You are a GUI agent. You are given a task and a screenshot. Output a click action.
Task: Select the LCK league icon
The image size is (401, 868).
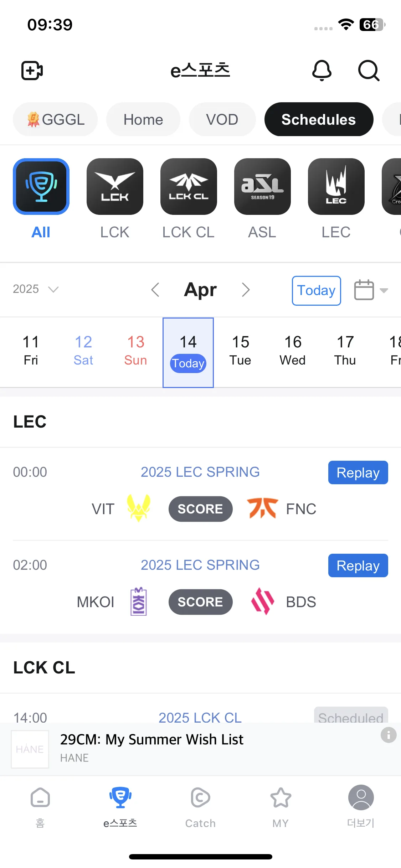click(x=115, y=186)
